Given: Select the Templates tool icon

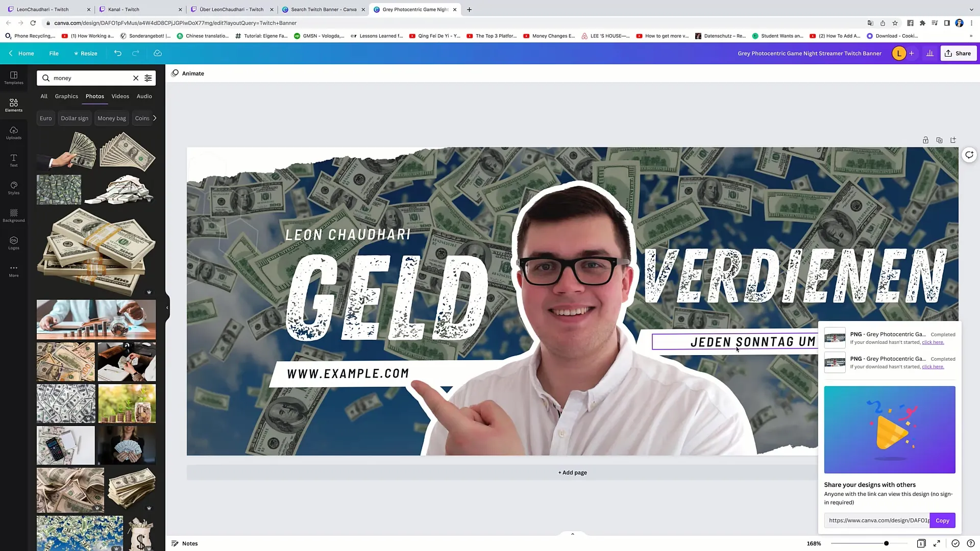Looking at the screenshot, I should pos(13,74).
